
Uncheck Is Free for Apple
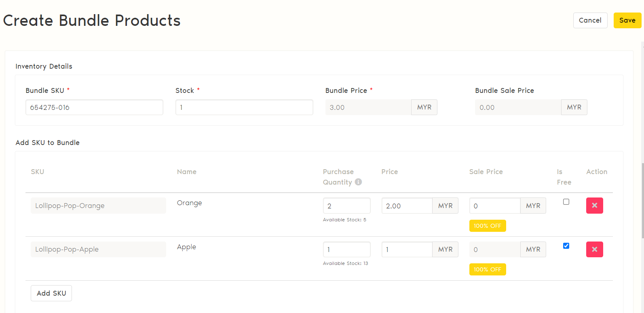coord(566,246)
